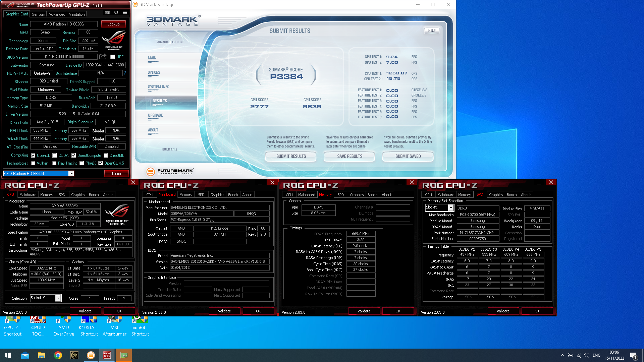Click the GPU-Z taskbar icon

pyautogui.click(x=124, y=355)
